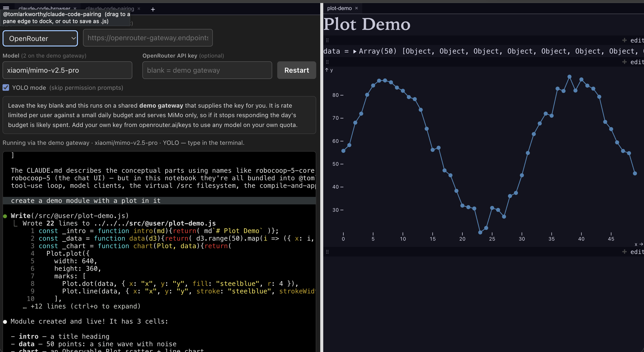Screen dimensions: 644x352
Task: Open the hamburger menu icon
Action: 6,8
